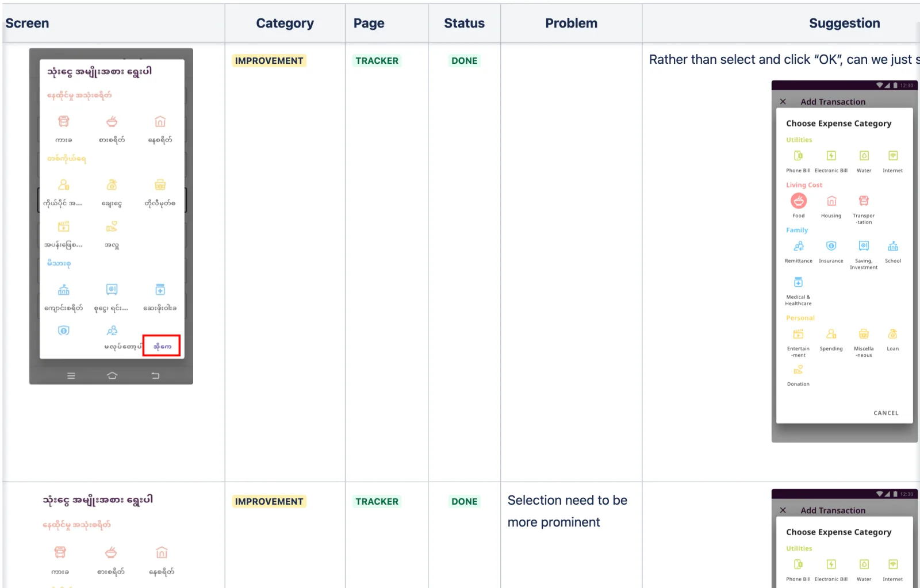Select the Entertainment icon under Personal
The width and height of the screenshot is (920, 588).
(x=799, y=334)
